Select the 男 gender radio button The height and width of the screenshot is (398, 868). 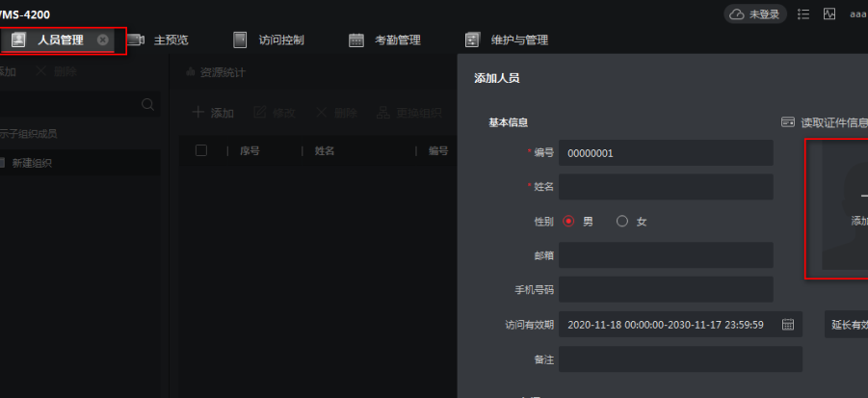pos(568,221)
